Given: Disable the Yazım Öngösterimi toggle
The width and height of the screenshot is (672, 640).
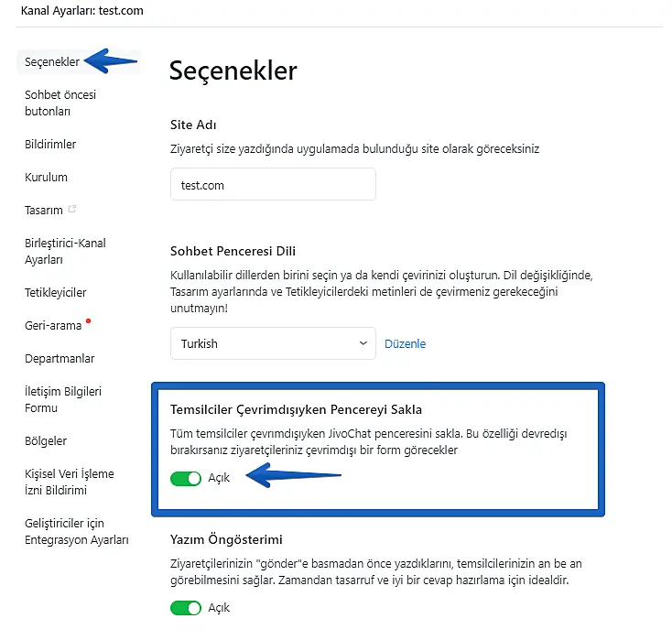Looking at the screenshot, I should [186, 608].
